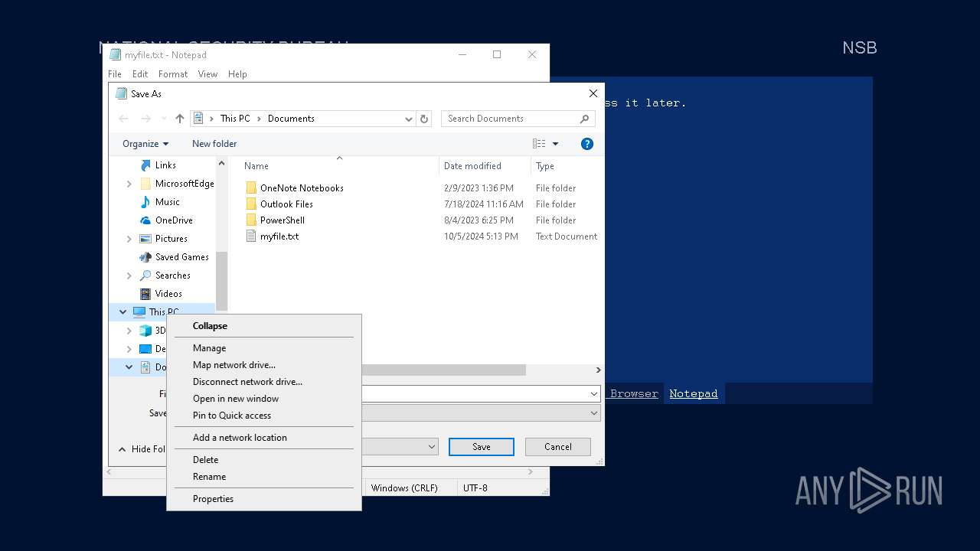
Task: Choose Map network drive in context menu
Action: (264, 365)
